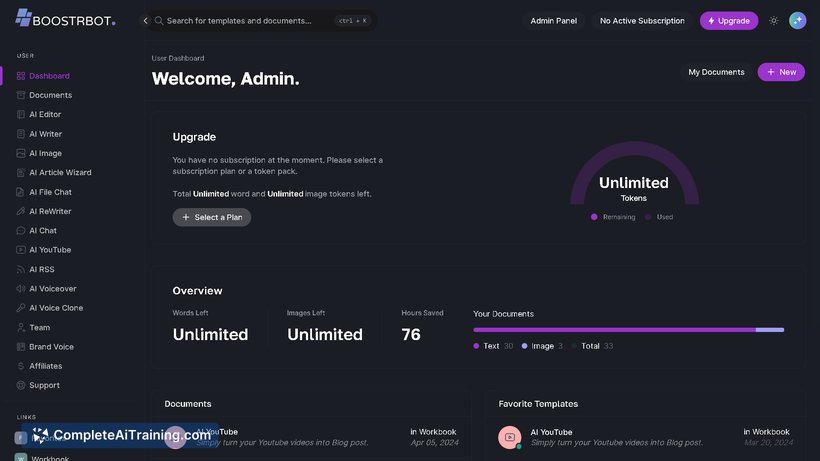Open the Support icon in sidebar

(21, 385)
